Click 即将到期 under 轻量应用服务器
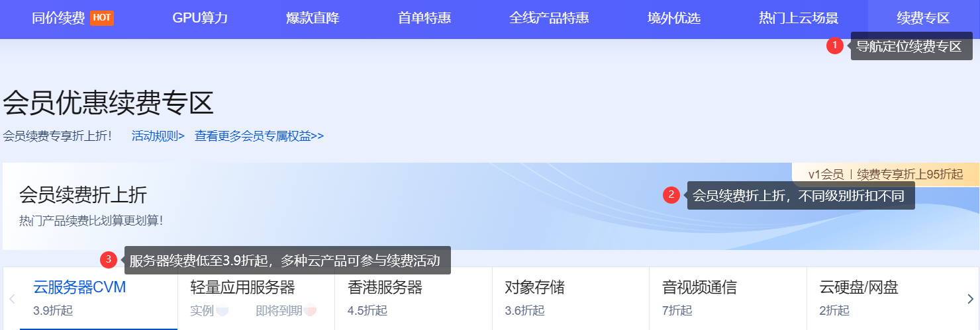Viewport: 980px width, 330px height. coord(279,310)
